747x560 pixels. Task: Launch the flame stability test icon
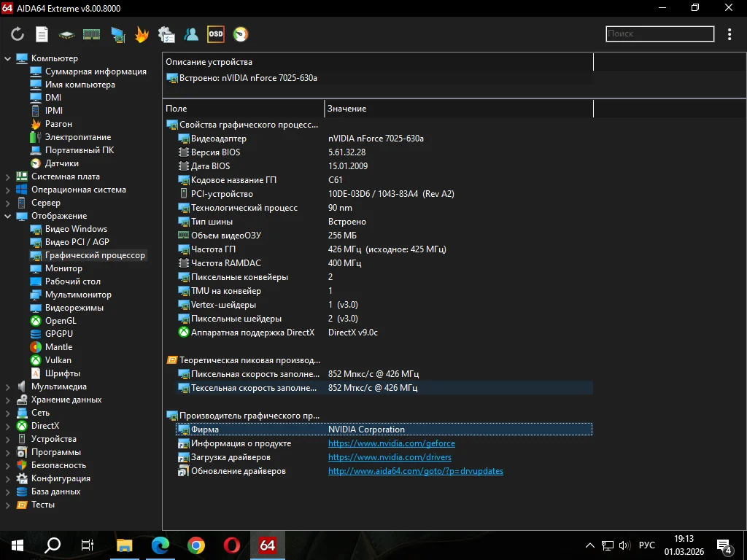tap(142, 34)
